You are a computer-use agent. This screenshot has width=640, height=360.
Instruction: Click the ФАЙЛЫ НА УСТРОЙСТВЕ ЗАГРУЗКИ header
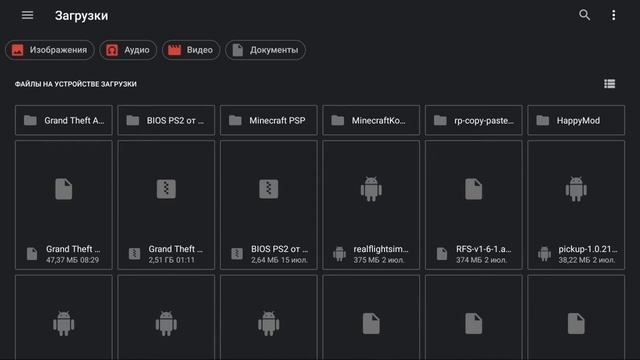[x=76, y=84]
